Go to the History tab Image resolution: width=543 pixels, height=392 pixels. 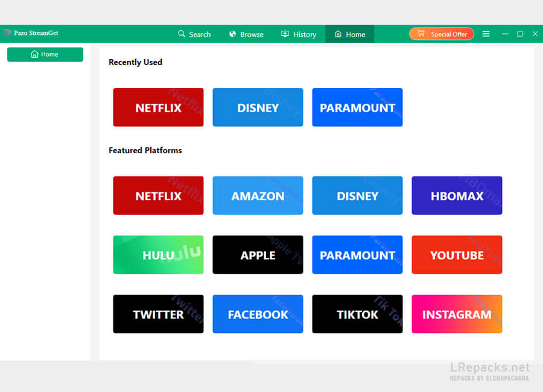click(x=299, y=34)
